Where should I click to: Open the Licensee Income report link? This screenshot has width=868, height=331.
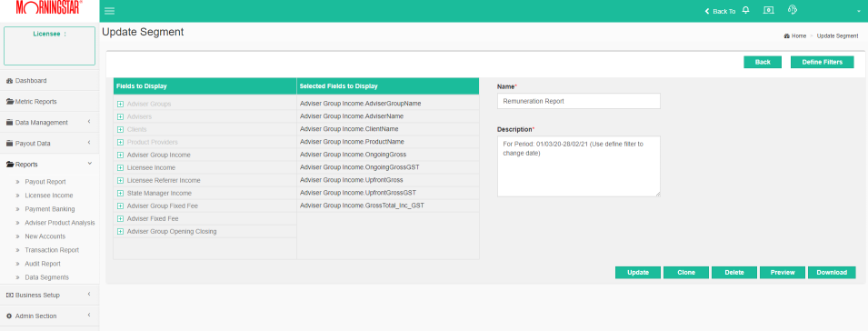click(x=49, y=196)
